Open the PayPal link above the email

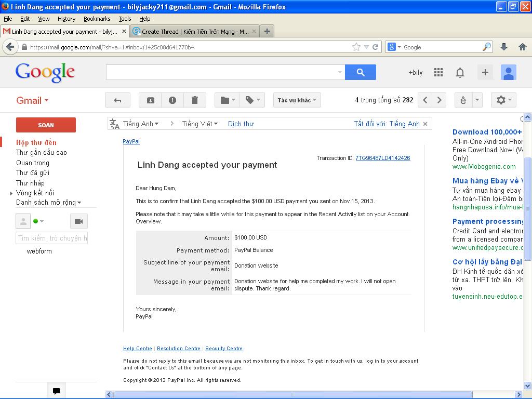coord(131,141)
